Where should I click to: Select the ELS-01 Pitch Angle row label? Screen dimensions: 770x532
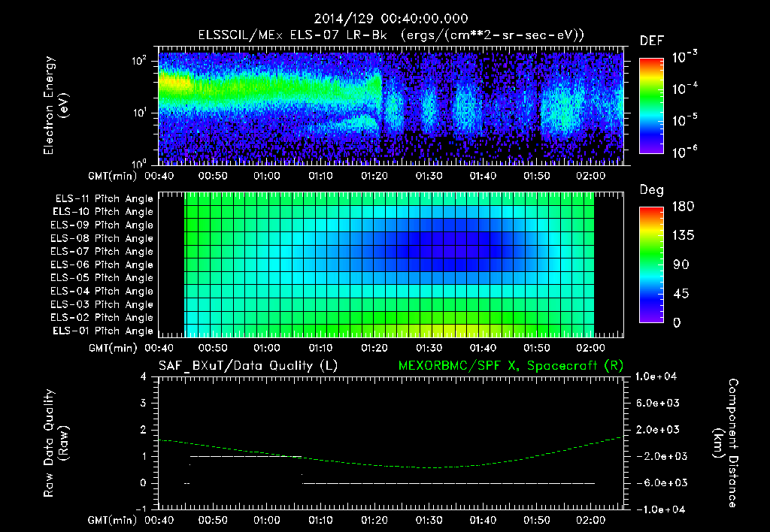click(103, 331)
